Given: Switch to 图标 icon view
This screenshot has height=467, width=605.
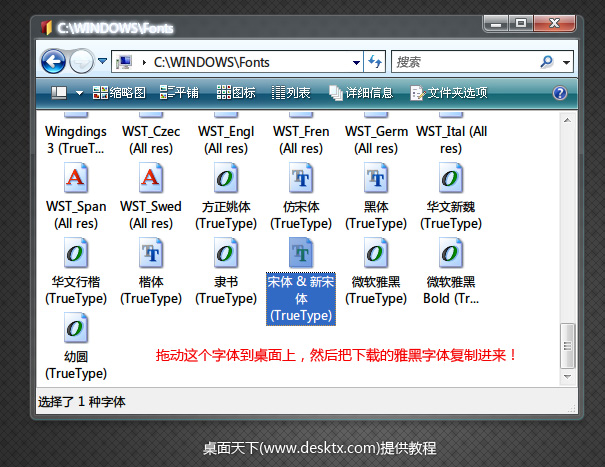Looking at the screenshot, I should [x=236, y=93].
